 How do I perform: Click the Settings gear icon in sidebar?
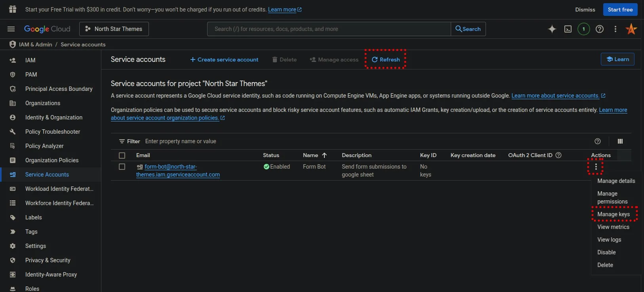(x=13, y=246)
